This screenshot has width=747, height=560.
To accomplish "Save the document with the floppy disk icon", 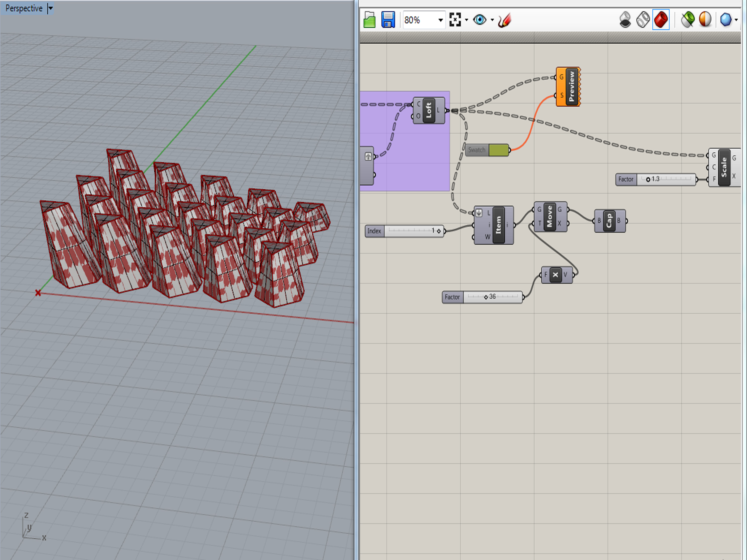I will [x=388, y=20].
